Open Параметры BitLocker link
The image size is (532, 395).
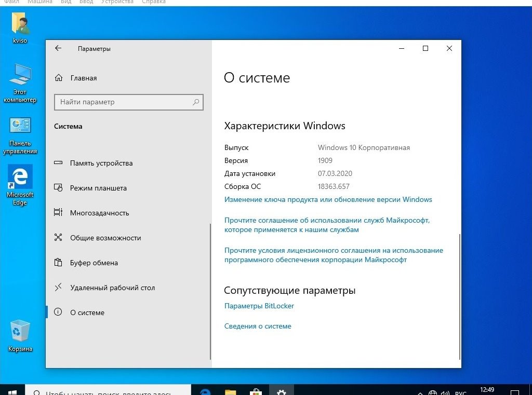pos(259,306)
